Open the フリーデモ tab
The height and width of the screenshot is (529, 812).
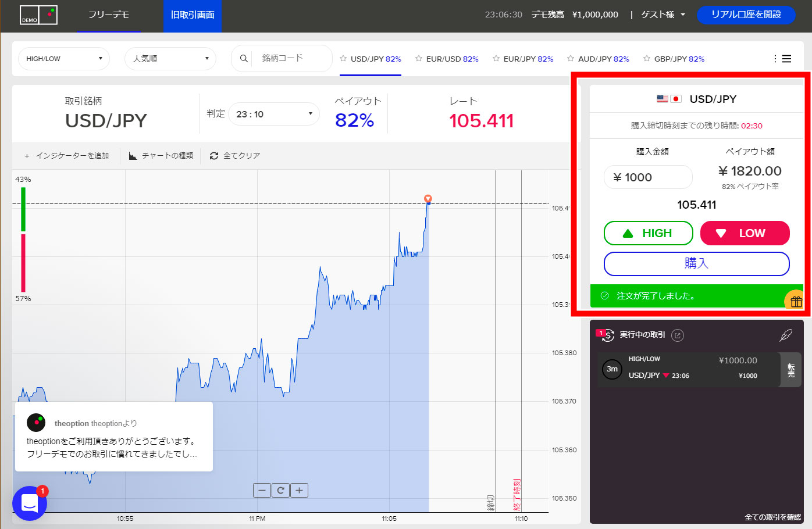pyautogui.click(x=109, y=15)
